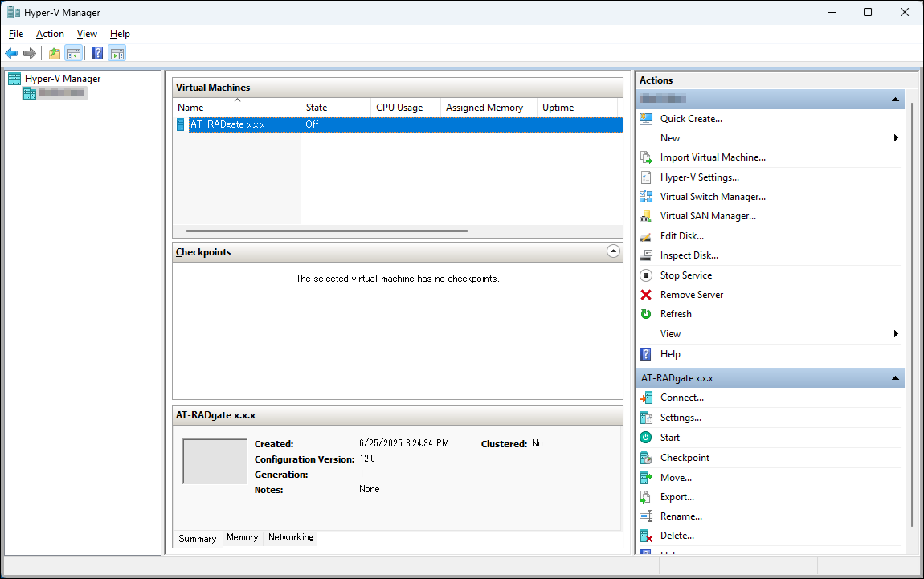The image size is (924, 579).
Task: Collapse the AT-RADgate x.x.x actions section
Action: pos(895,378)
